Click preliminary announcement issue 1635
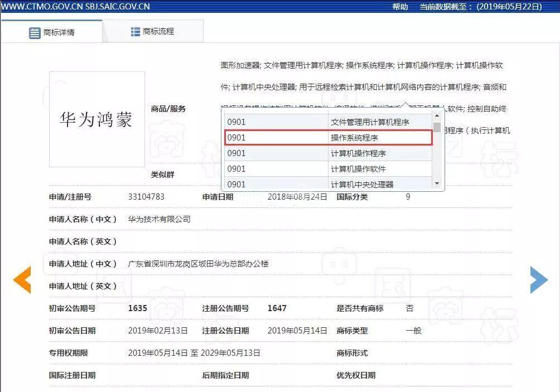This screenshot has height=392, width=560. 138,308
